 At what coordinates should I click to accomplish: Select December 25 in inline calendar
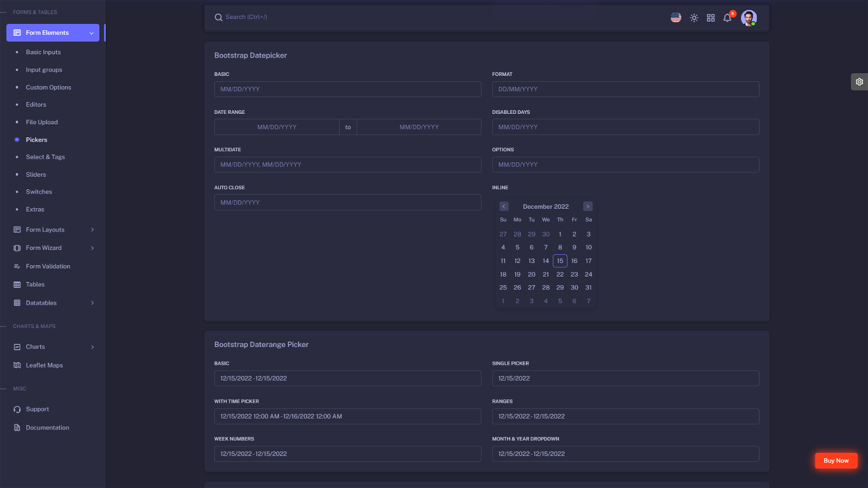pyautogui.click(x=503, y=288)
